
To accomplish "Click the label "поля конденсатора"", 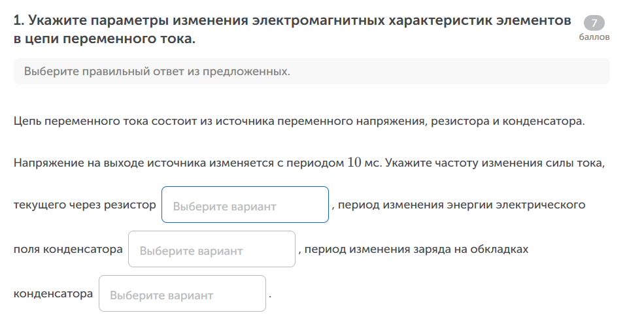I will tap(68, 250).
